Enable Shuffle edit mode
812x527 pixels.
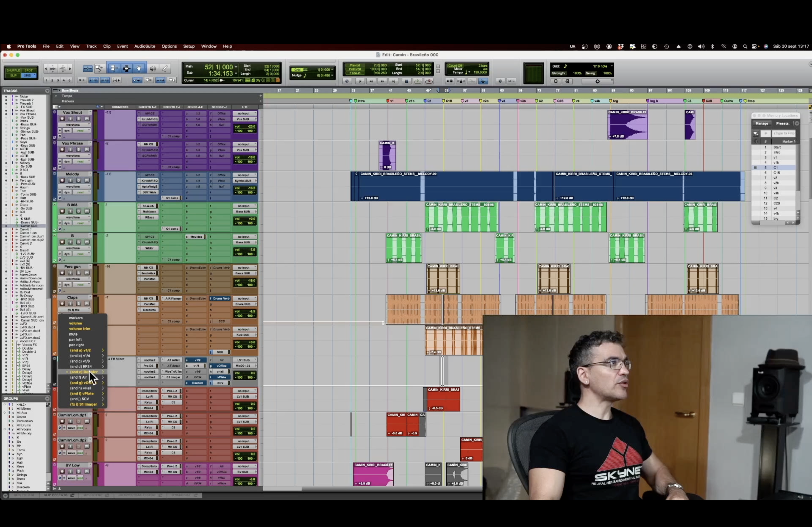tap(13, 70)
